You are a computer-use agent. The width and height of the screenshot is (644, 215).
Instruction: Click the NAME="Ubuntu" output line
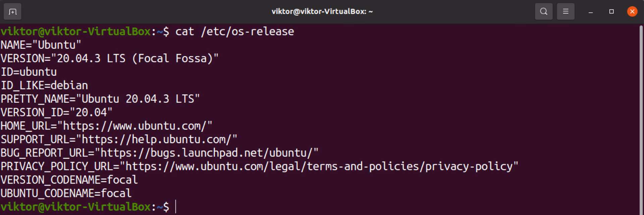40,45
